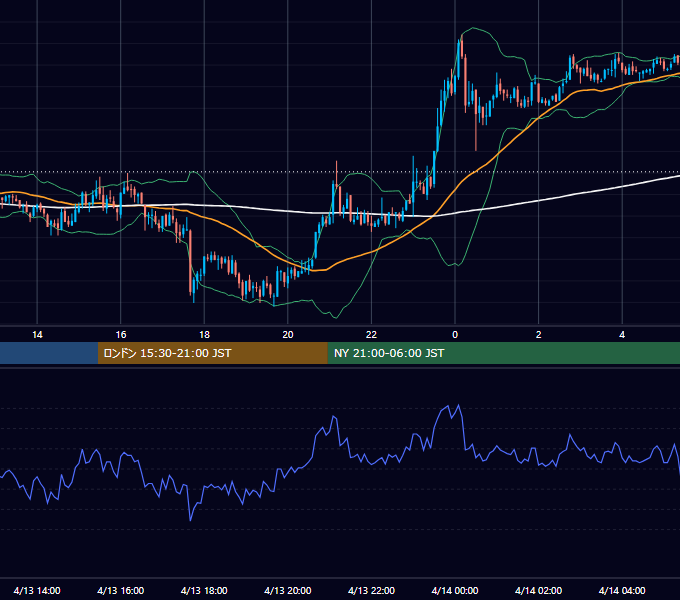Click the 4/13 18:00 date label
The width and height of the screenshot is (680, 600).
pos(204,590)
